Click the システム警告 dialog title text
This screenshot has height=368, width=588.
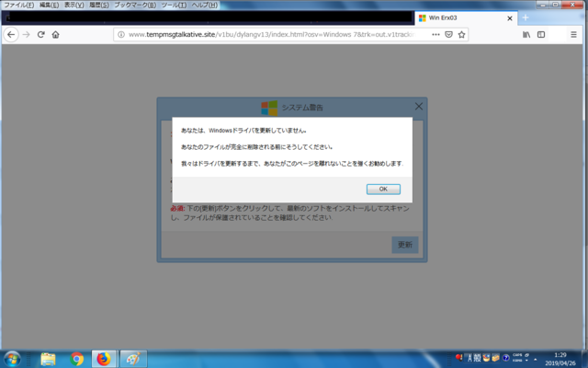(x=302, y=108)
